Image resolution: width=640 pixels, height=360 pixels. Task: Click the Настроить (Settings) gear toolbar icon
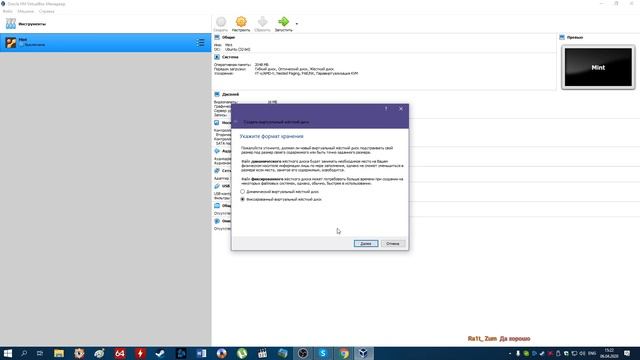[x=241, y=22]
